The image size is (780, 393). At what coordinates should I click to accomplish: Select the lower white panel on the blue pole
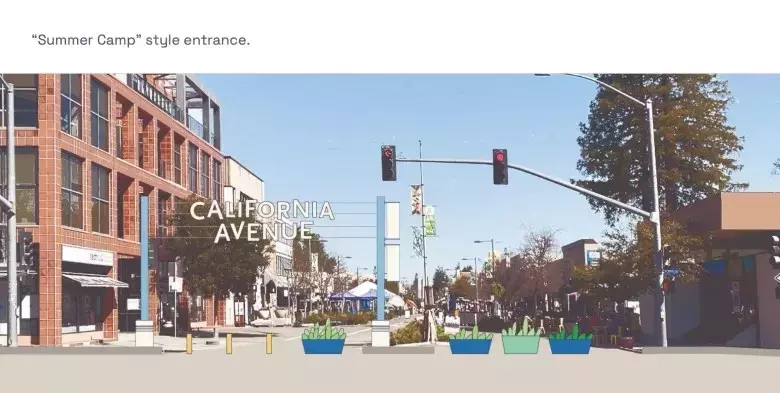(x=392, y=263)
